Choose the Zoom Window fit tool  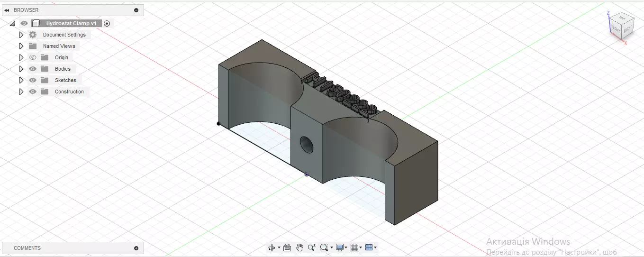coord(324,248)
